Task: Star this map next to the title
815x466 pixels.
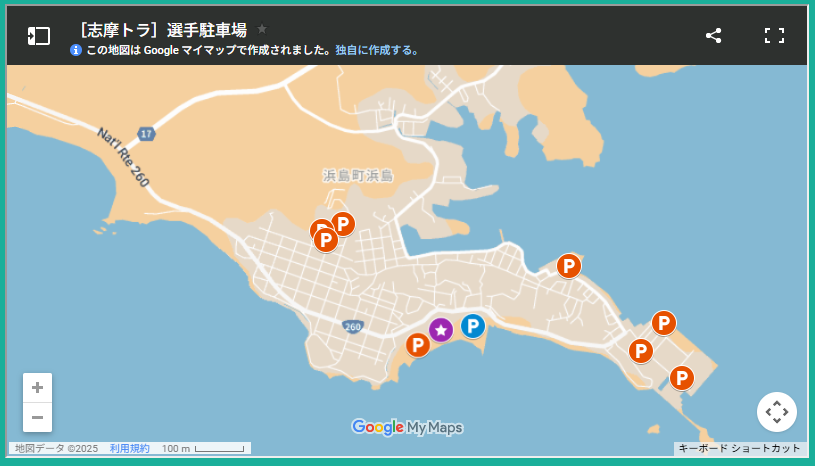Action: click(x=262, y=29)
